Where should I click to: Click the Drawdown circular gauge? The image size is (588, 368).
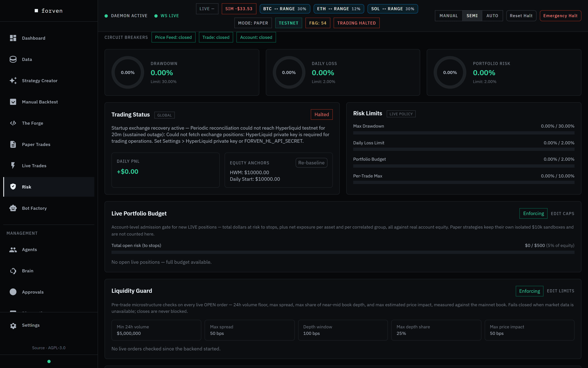tap(128, 72)
